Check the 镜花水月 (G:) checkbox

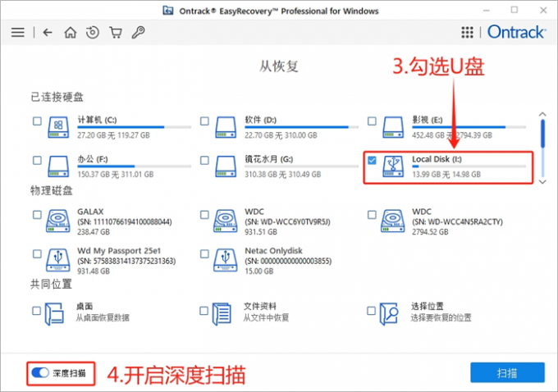tap(204, 160)
